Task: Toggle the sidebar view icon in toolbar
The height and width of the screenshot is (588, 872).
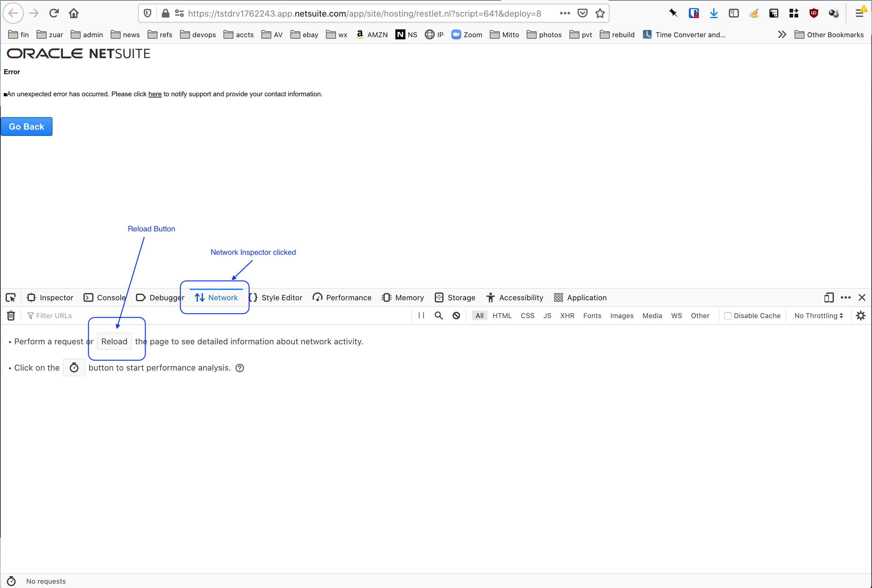Action: point(734,13)
